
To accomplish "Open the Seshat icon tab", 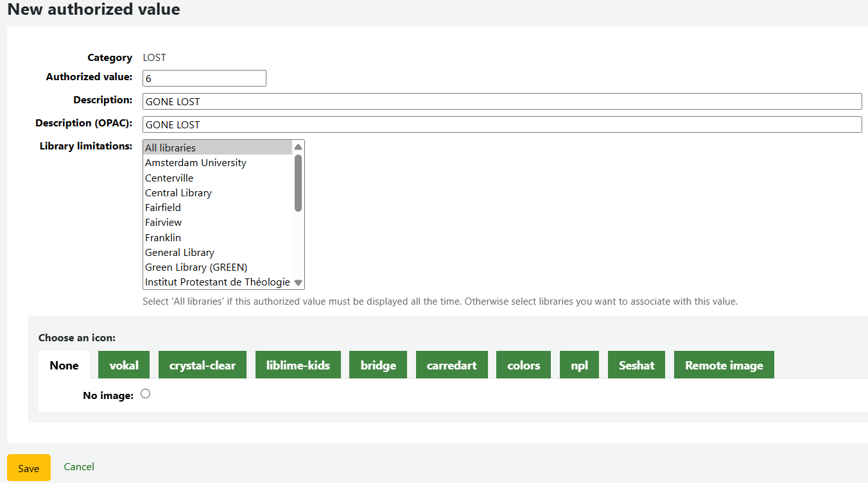I will (x=636, y=365).
